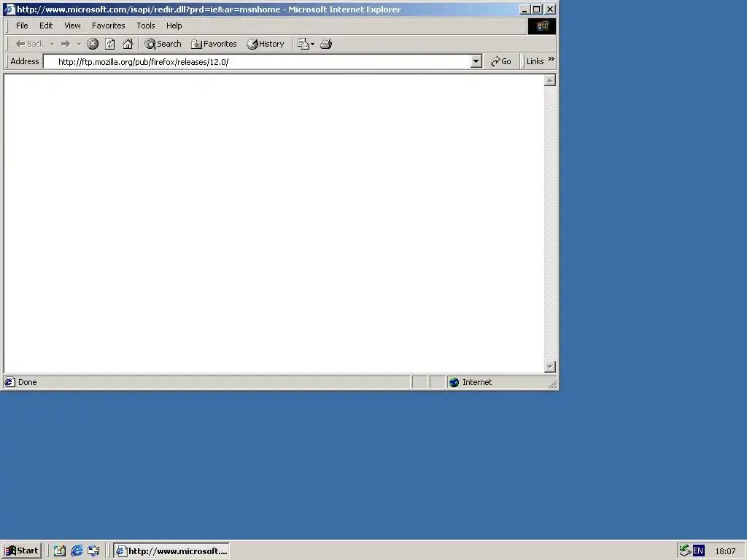Image resolution: width=747 pixels, height=560 pixels.
Task: Click the scrollbar up arrow
Action: pos(550,80)
